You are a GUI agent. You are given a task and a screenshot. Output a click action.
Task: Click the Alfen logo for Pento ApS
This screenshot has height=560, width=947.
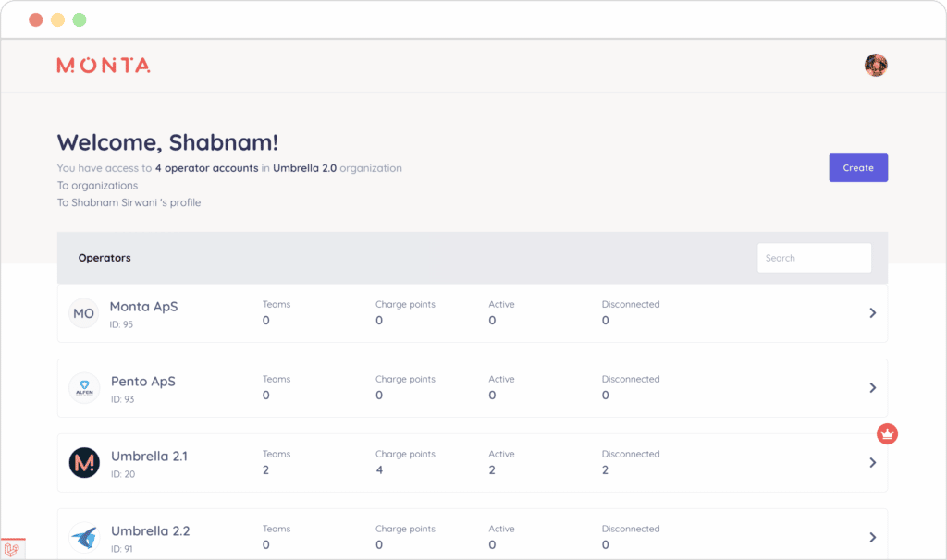pyautogui.click(x=84, y=388)
